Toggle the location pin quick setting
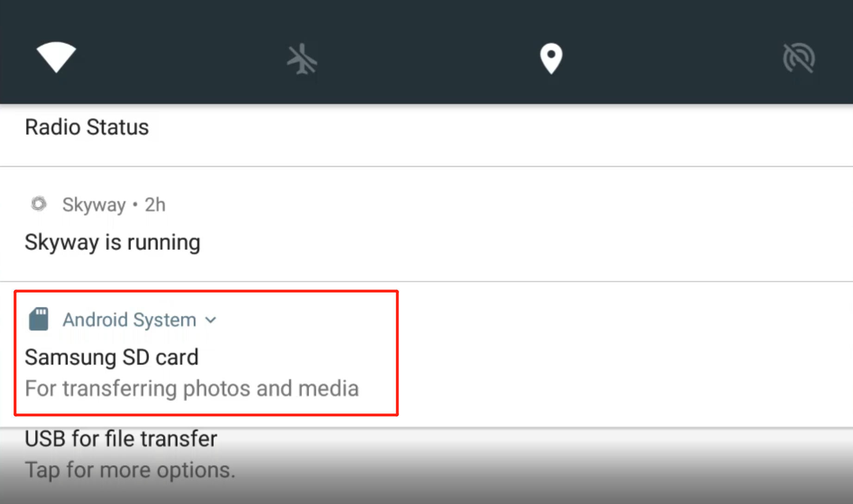Viewport: 853px width, 504px height. [551, 58]
